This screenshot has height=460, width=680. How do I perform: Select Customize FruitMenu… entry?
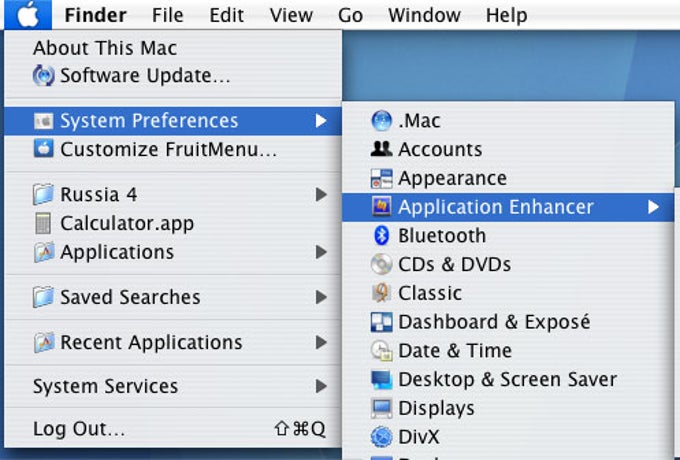(x=168, y=149)
